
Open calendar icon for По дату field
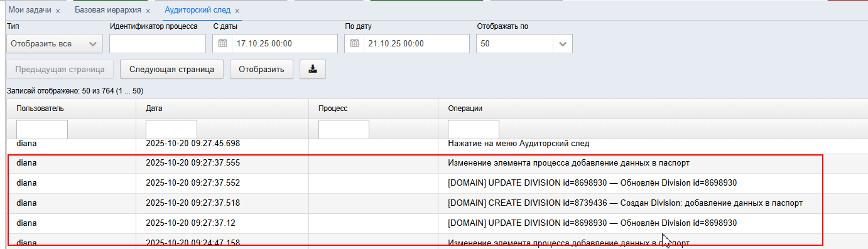pos(354,44)
